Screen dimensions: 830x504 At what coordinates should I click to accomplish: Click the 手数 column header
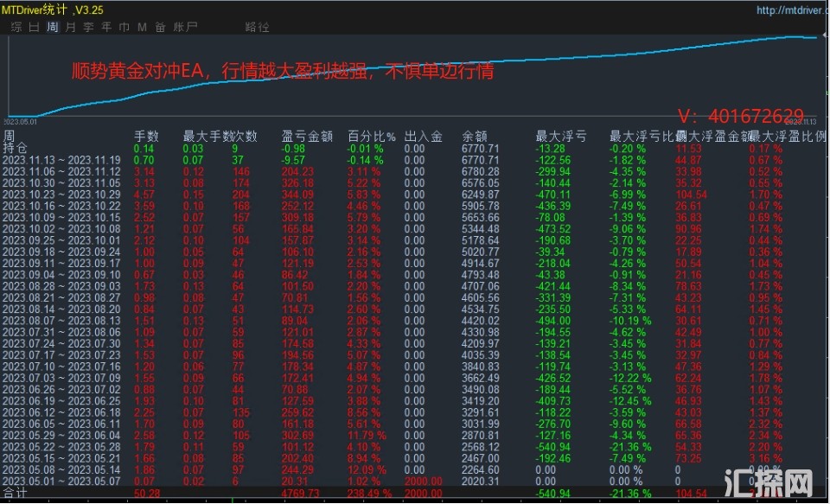(x=146, y=137)
